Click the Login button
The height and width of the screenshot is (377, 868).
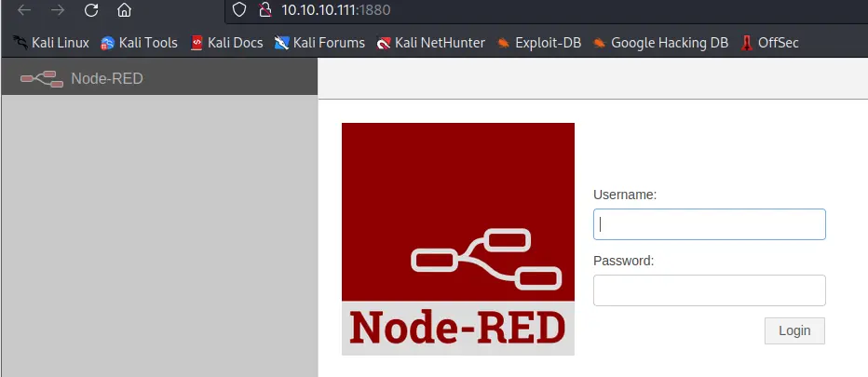click(x=794, y=330)
